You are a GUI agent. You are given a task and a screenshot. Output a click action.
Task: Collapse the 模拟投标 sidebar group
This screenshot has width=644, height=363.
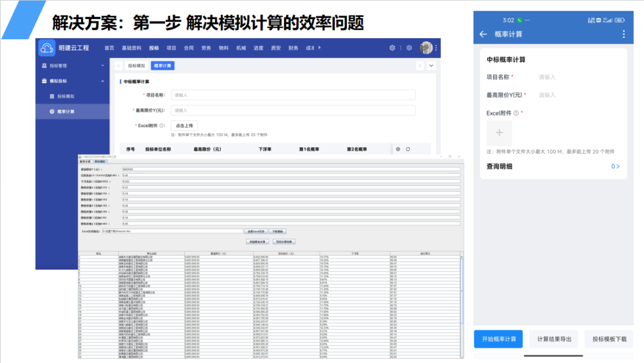pos(103,81)
